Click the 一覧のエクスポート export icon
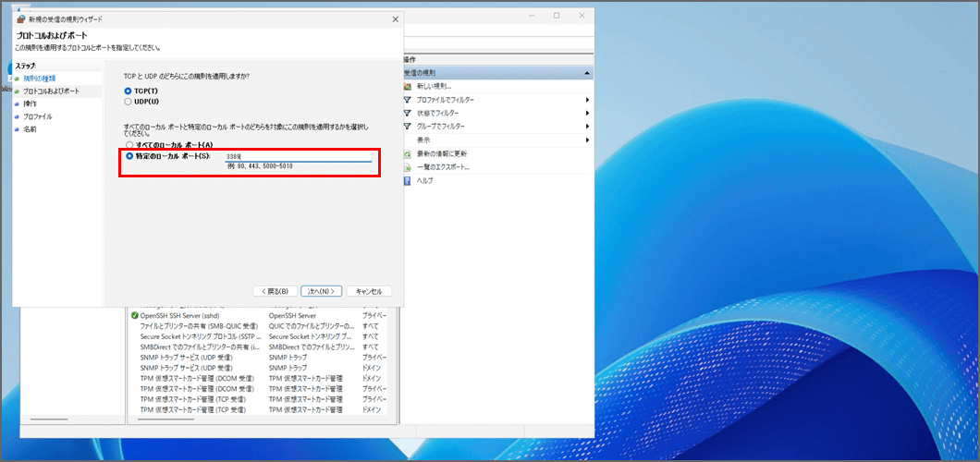This screenshot has height=462, width=980. (408, 167)
